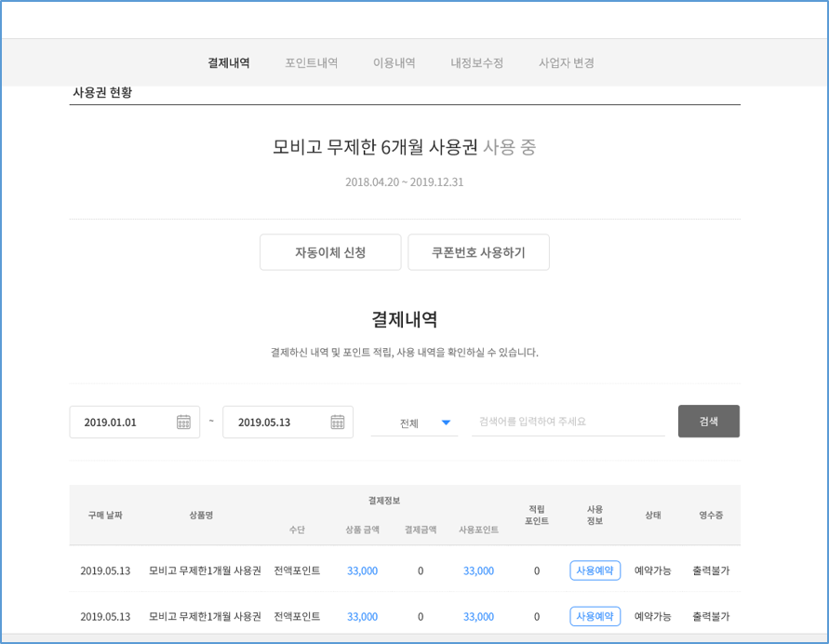Screen dimensions: 829x644
Task: Click the 상태 column header
Action: tap(653, 515)
